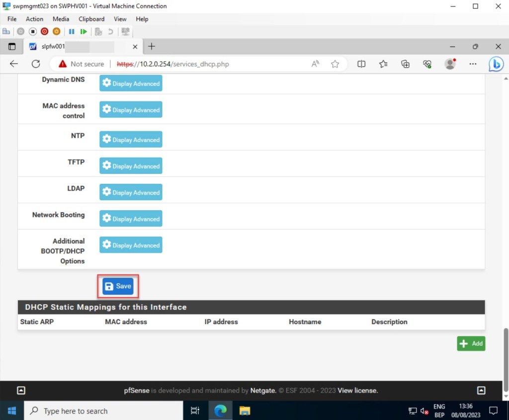Refresh the pfSense page in Edge
Viewport: 509px width, 420px height.
[x=36, y=64]
